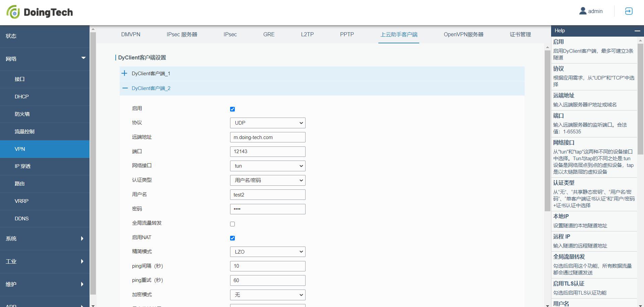The width and height of the screenshot is (644, 307).
Task: Click the left sidebar scrollbar
Action: pyautogui.click(x=93, y=163)
